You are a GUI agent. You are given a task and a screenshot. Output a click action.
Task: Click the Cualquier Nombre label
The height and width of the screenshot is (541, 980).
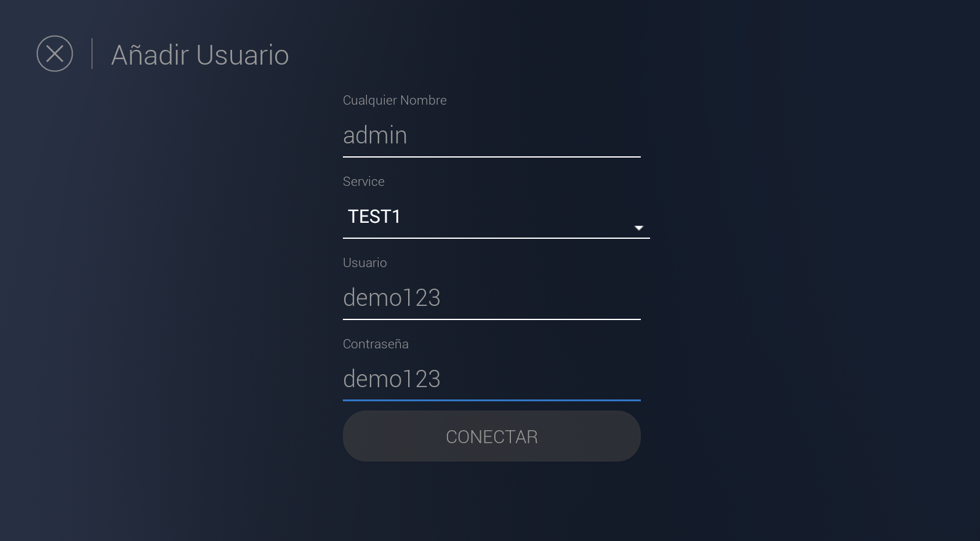(x=395, y=100)
